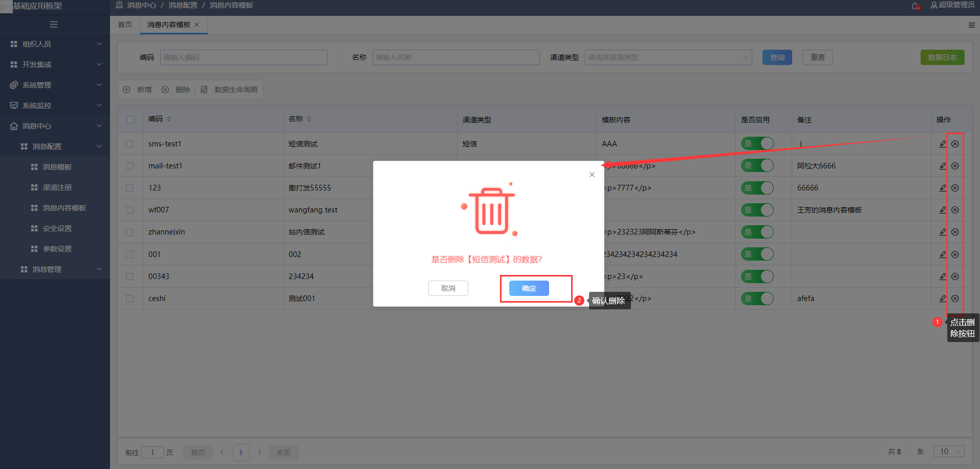Image resolution: width=980 pixels, height=469 pixels.
Task: Open notification bell in top bar
Action: pos(916,6)
